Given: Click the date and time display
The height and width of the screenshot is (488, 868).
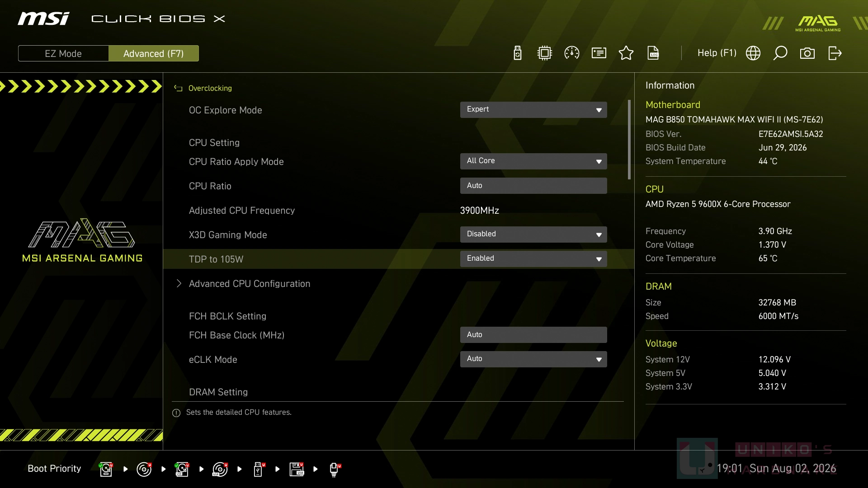Looking at the screenshot, I should tap(776, 469).
